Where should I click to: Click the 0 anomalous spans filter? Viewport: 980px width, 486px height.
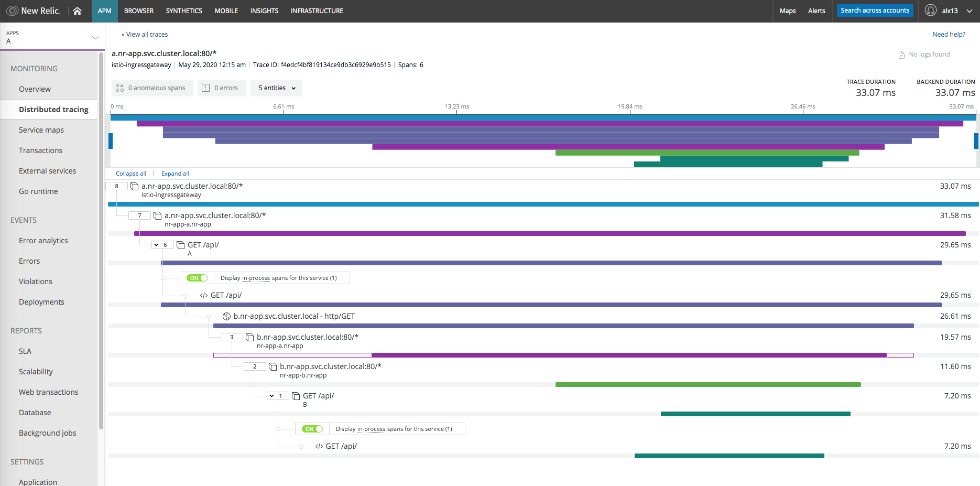click(153, 88)
